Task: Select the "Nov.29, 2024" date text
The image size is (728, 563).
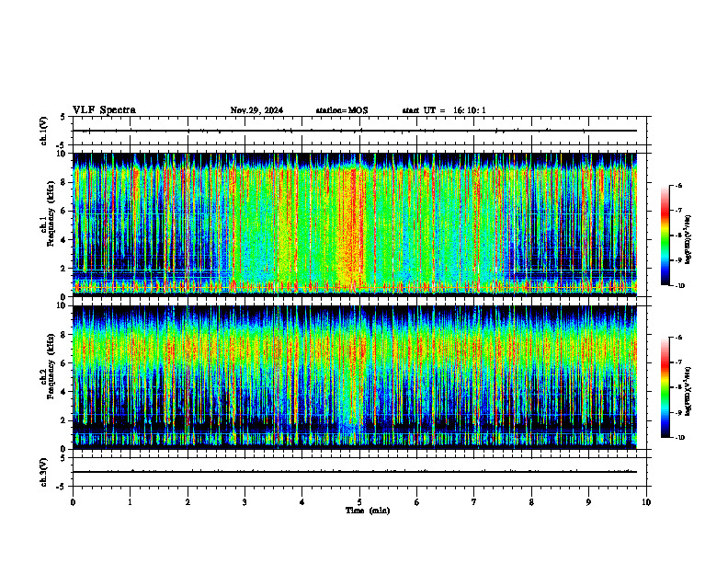Action: tap(256, 110)
